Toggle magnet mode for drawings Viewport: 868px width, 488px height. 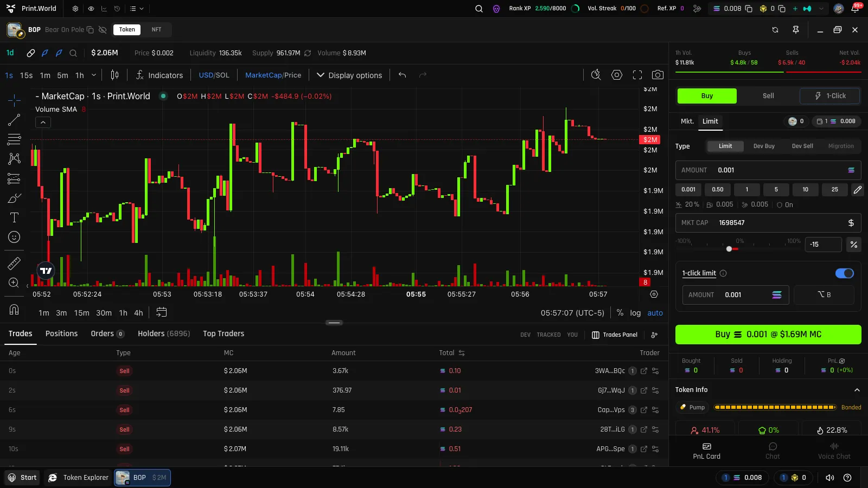14,310
